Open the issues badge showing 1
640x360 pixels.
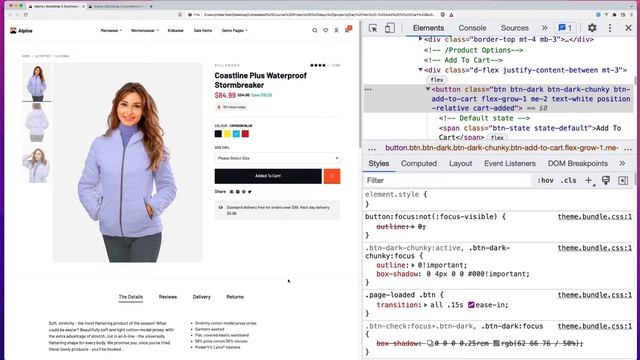pos(565,28)
